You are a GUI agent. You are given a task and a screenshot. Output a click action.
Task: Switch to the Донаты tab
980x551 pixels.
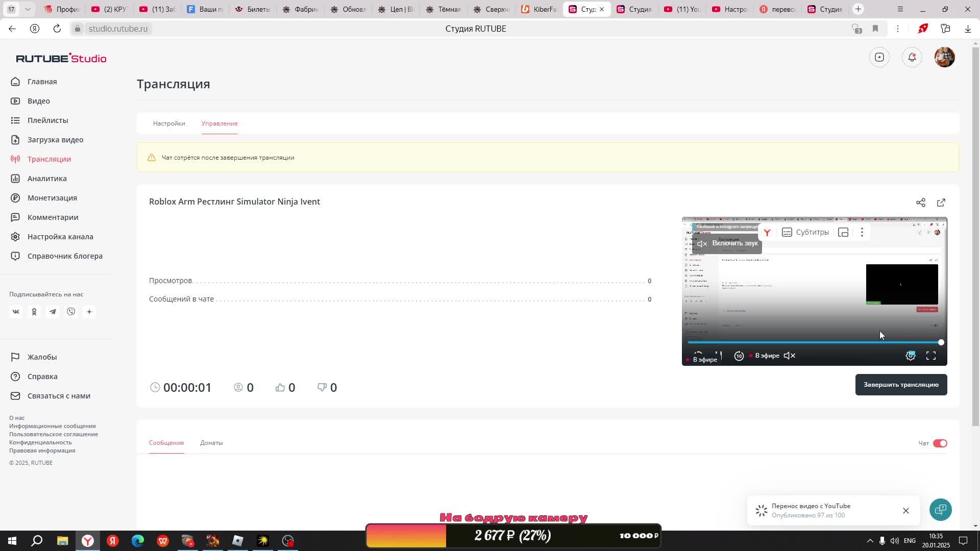(x=211, y=443)
